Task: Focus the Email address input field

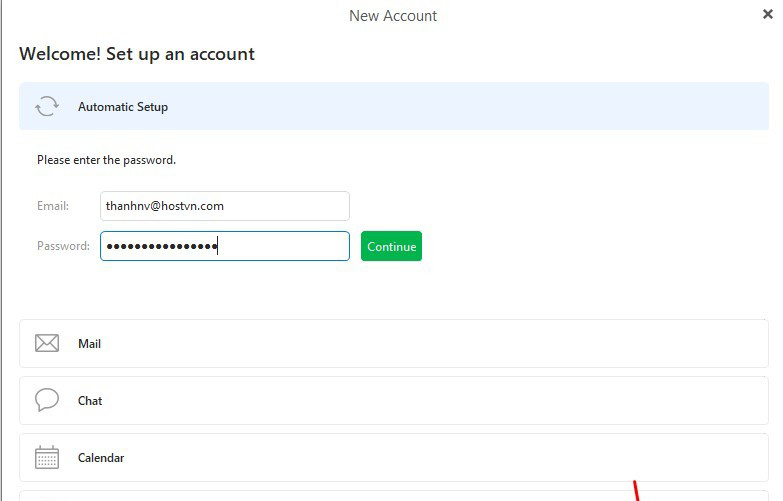Action: [x=224, y=206]
